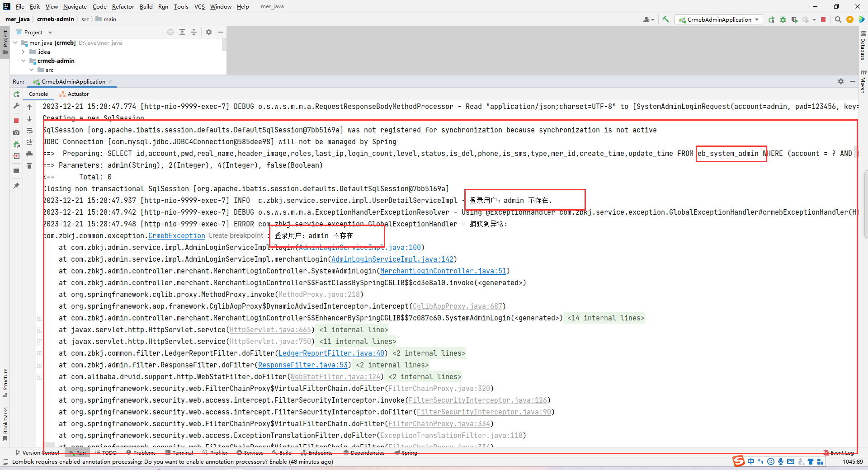The image size is (868, 470).
Task: Click the up arrow stack trace icon
Action: pos(29,107)
